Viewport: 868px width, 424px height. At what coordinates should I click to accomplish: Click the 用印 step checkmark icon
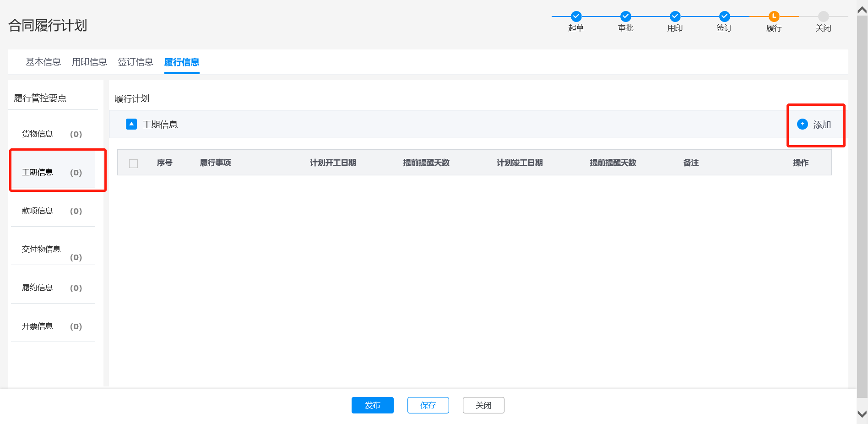[675, 16]
